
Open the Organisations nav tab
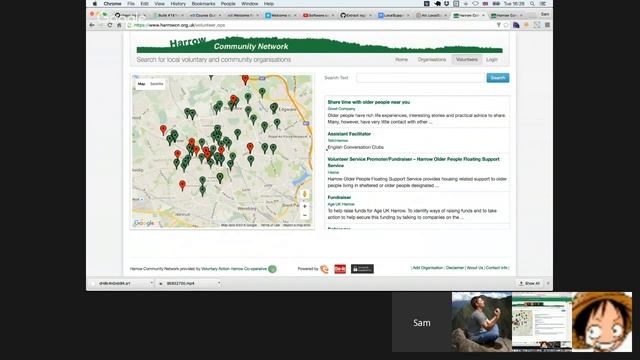click(431, 60)
